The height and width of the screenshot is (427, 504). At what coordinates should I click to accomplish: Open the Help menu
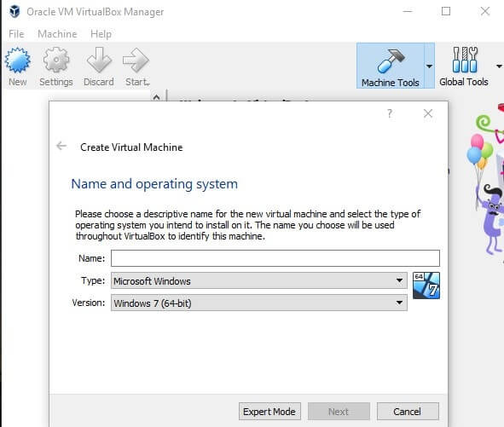pyautogui.click(x=101, y=34)
